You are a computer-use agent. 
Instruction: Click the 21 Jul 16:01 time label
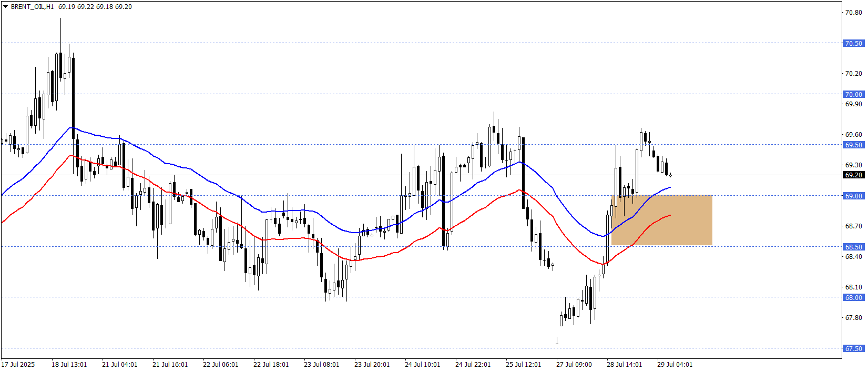point(170,364)
